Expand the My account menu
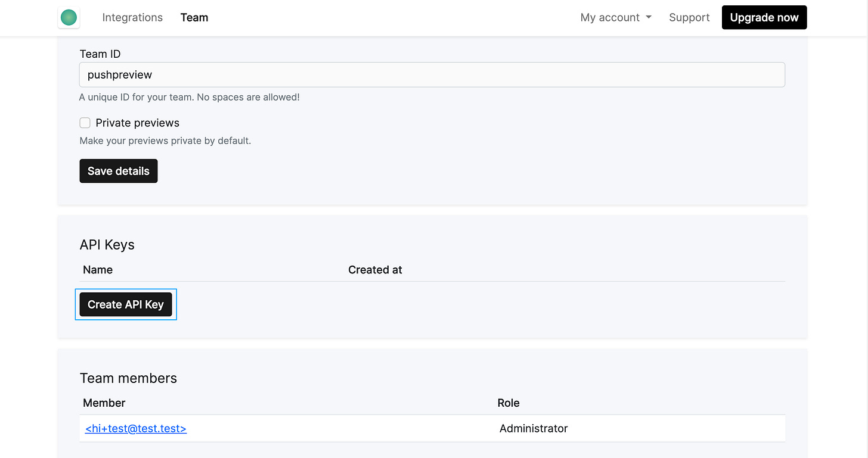868x458 pixels. pos(610,17)
